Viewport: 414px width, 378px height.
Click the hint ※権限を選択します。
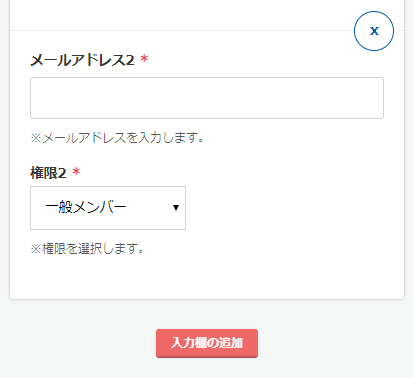(87, 249)
